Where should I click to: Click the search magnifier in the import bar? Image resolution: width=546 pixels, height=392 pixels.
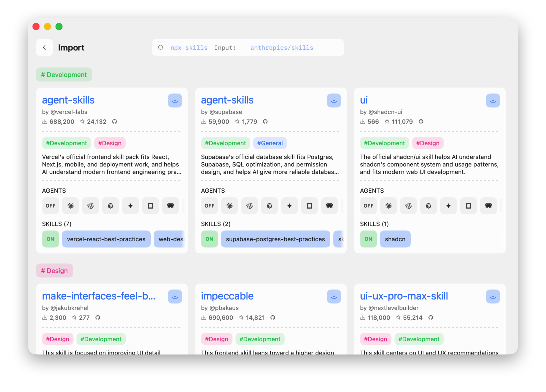coord(161,47)
